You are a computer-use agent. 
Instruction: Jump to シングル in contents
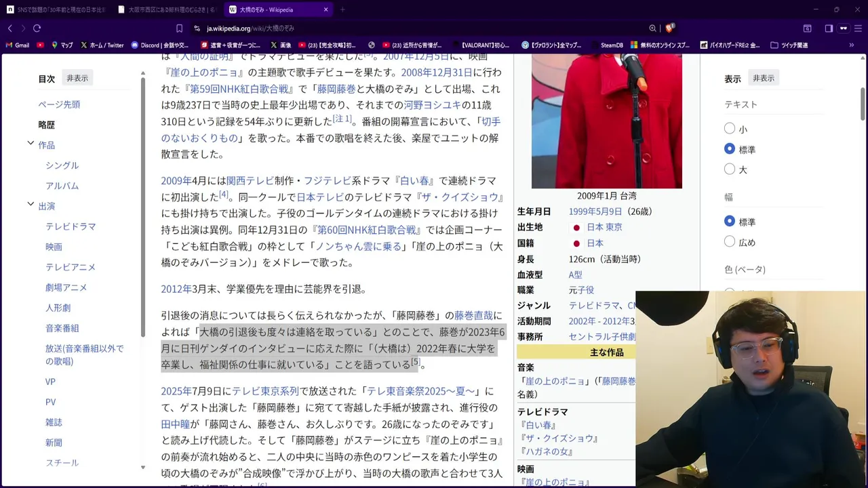(x=62, y=165)
